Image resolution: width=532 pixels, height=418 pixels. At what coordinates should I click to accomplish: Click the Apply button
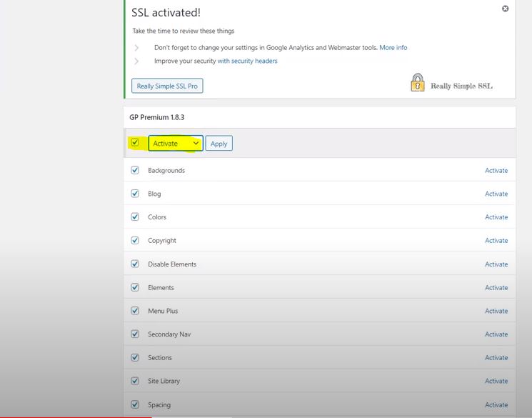pos(219,144)
